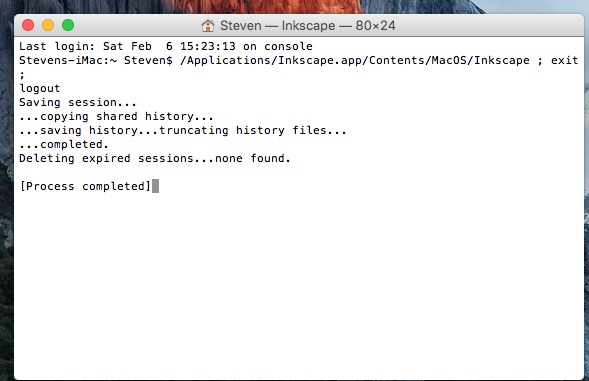Close the Terminal window with red button

[x=28, y=25]
